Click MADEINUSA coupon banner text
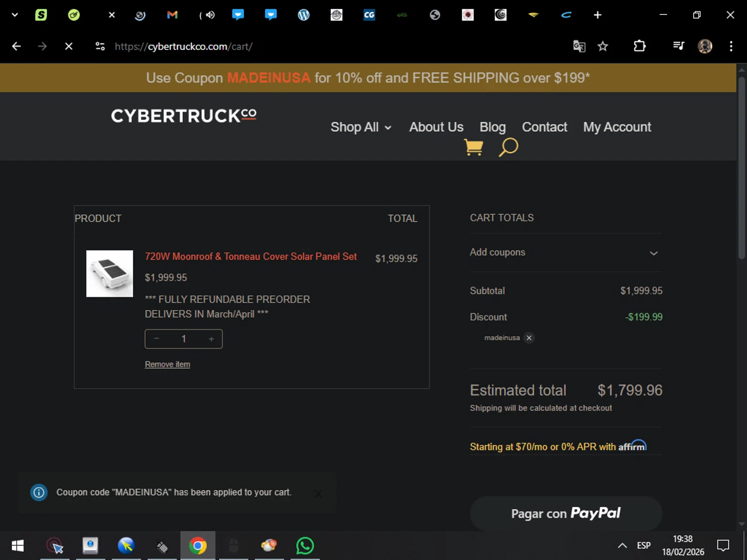The width and height of the screenshot is (747, 560). [268, 78]
